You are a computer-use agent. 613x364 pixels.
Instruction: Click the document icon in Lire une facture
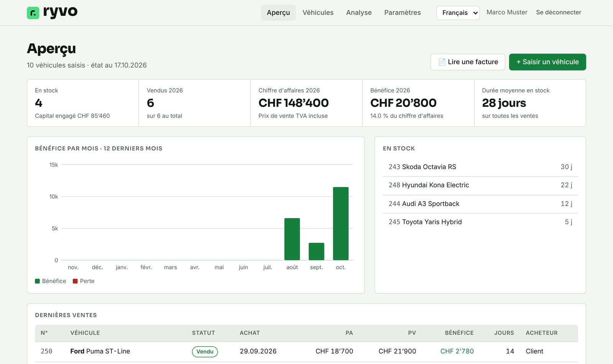coord(442,62)
